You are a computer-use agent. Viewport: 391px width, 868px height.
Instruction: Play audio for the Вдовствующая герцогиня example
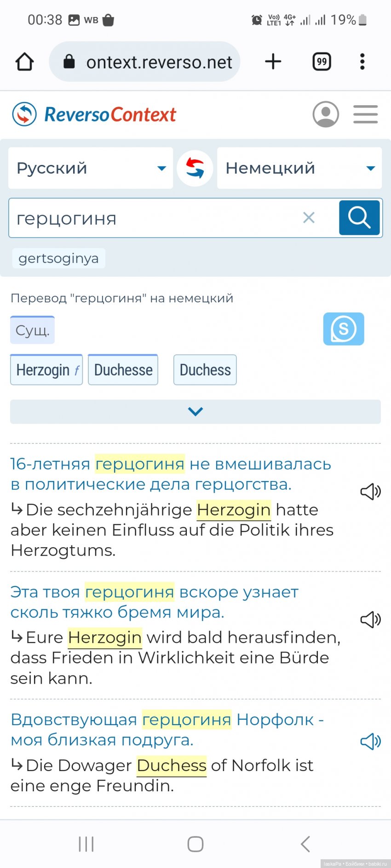point(370,741)
